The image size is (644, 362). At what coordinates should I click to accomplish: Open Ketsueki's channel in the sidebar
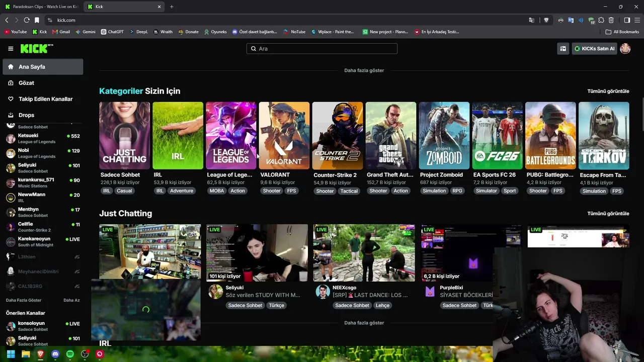tap(43, 139)
